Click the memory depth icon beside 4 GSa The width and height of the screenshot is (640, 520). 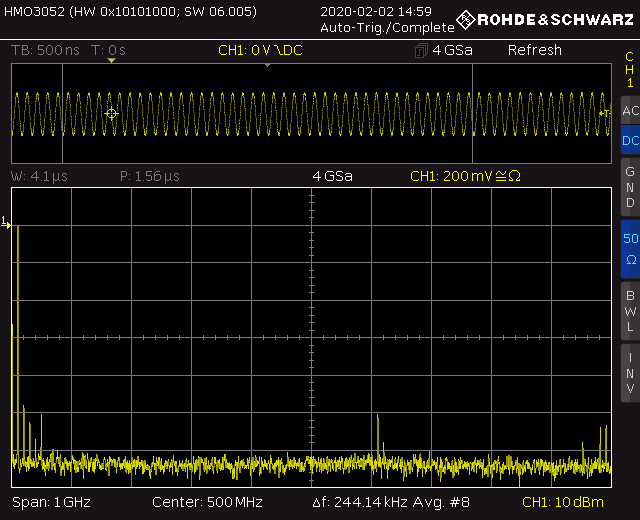click(x=419, y=51)
